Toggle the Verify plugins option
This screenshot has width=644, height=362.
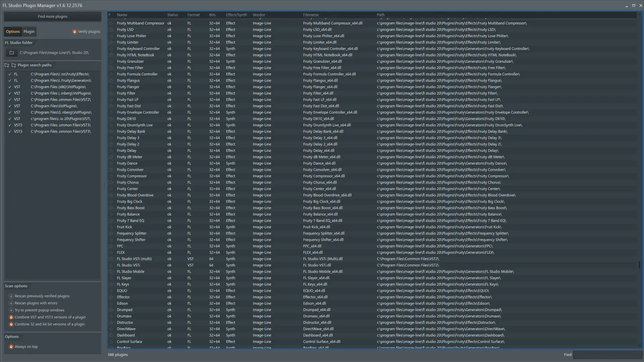tap(74, 32)
